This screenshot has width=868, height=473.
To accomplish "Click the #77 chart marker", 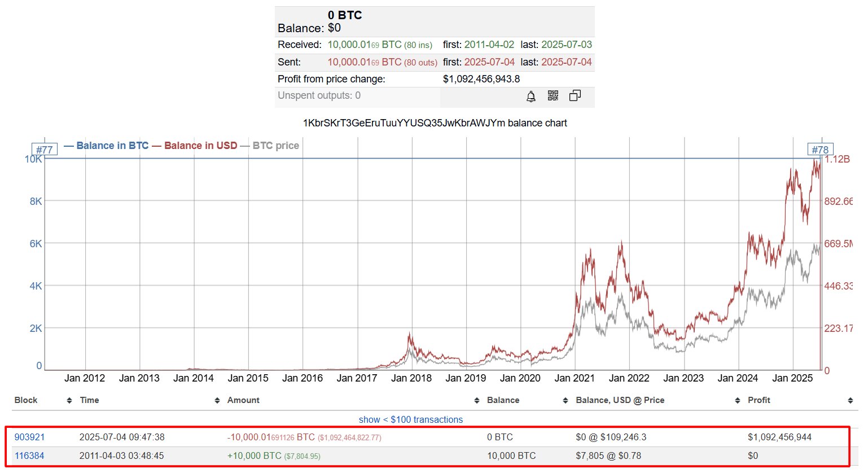I will coord(45,150).
